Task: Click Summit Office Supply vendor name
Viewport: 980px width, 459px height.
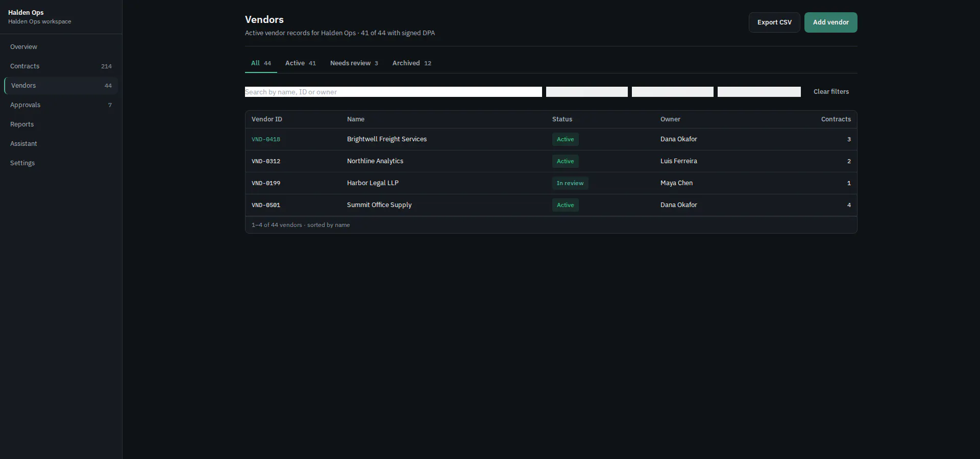Action: (379, 205)
